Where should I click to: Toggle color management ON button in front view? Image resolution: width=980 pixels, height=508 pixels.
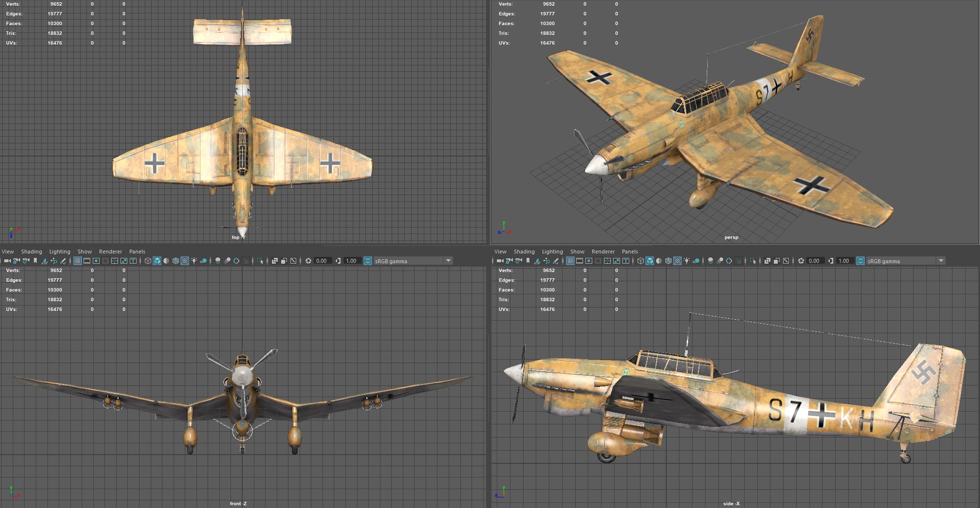pyautogui.click(x=367, y=261)
